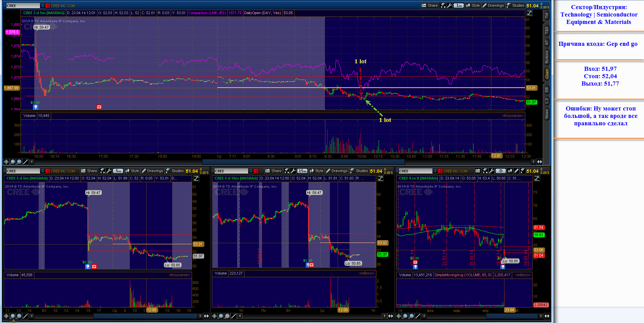Open quick study menu in top chart

pos(443,5)
